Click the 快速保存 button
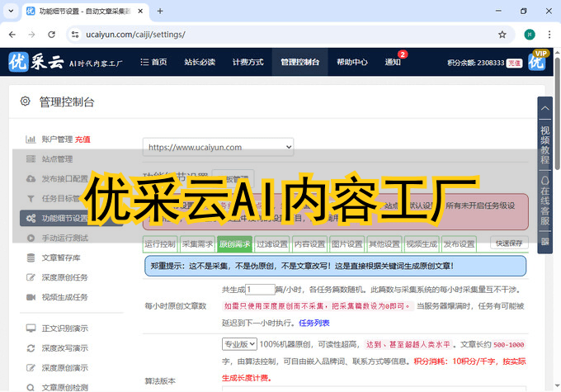561x392 pixels. pos(508,244)
